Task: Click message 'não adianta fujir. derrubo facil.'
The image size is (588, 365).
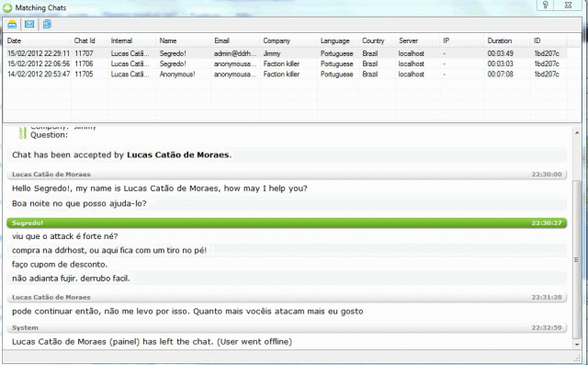Action: coord(71,279)
